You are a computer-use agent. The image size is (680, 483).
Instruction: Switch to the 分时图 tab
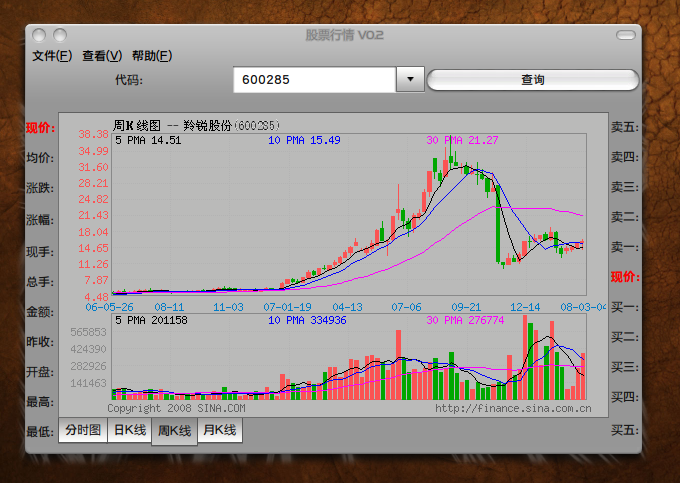point(83,430)
